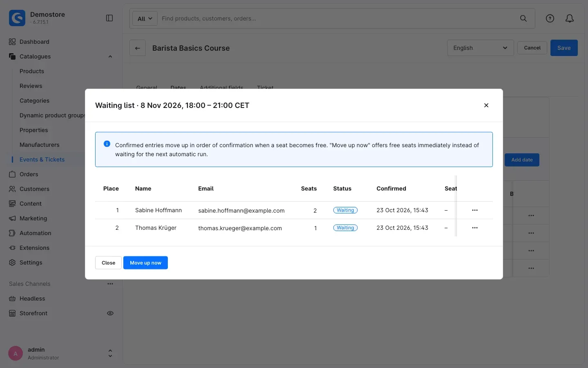Screen dimensions: 588x368
Task: Click the Demostore logo
Action: 17,18
